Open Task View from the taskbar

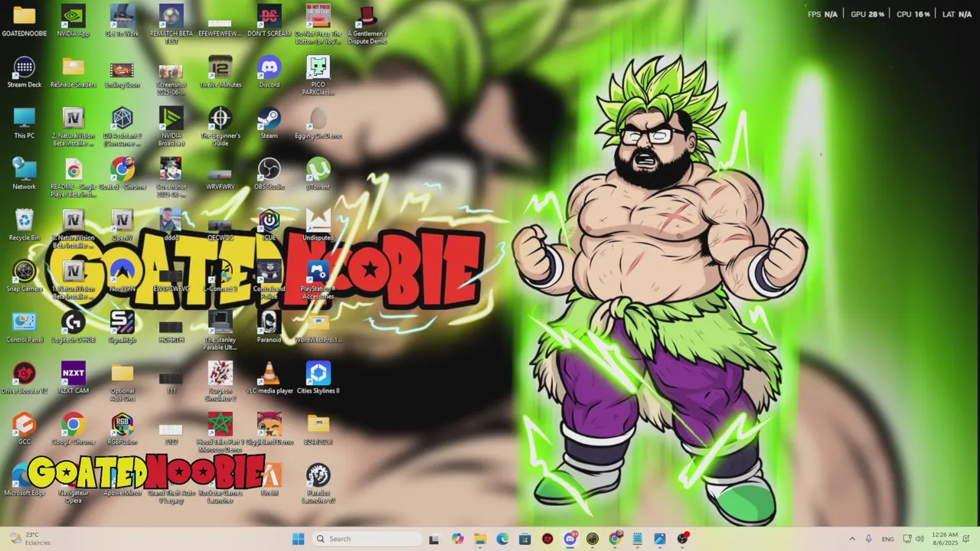pos(434,539)
